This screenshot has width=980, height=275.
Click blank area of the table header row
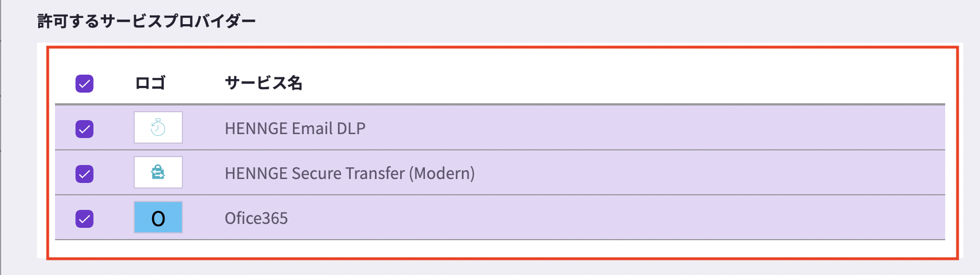coord(617,83)
